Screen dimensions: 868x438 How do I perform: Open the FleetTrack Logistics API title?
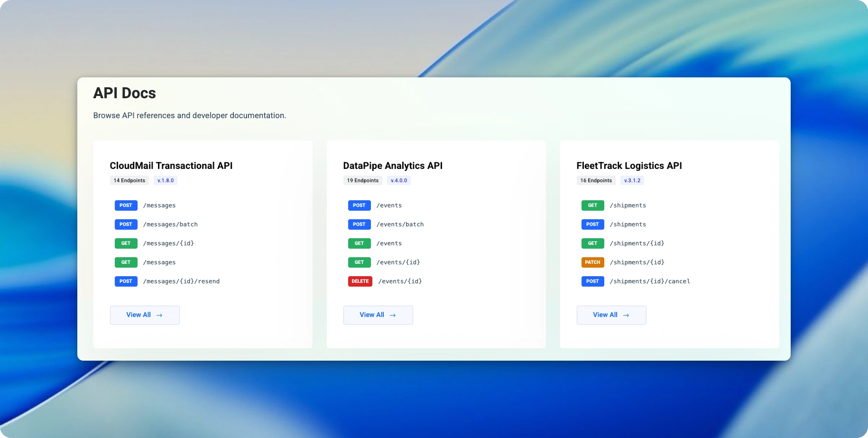pos(629,166)
